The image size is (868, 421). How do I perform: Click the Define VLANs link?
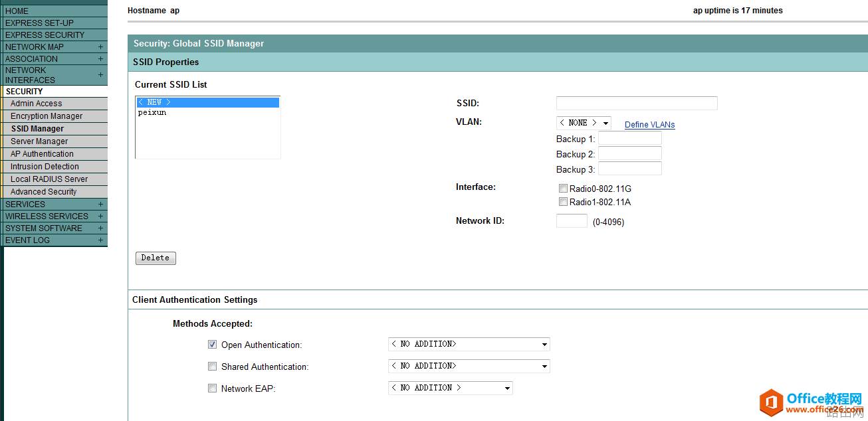pos(649,125)
